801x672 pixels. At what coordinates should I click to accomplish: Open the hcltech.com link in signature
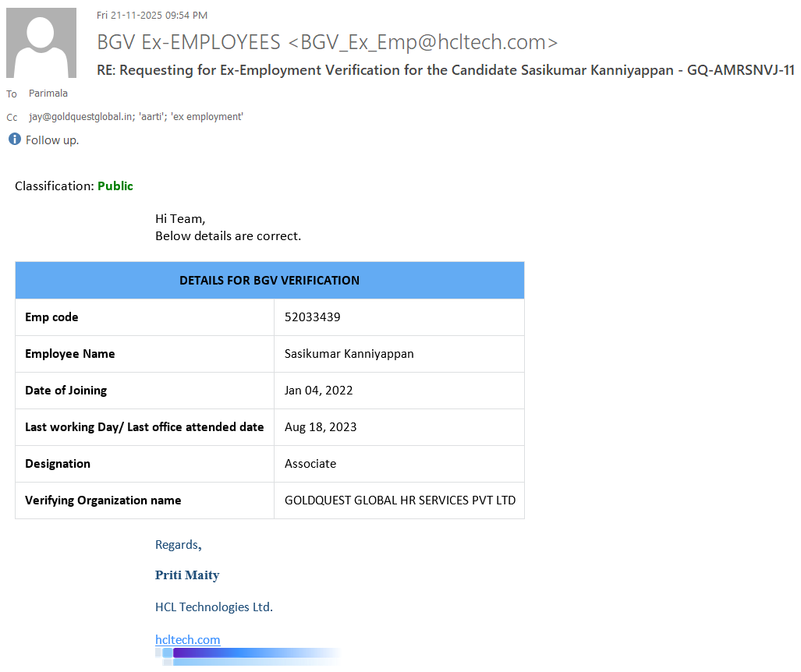point(187,639)
